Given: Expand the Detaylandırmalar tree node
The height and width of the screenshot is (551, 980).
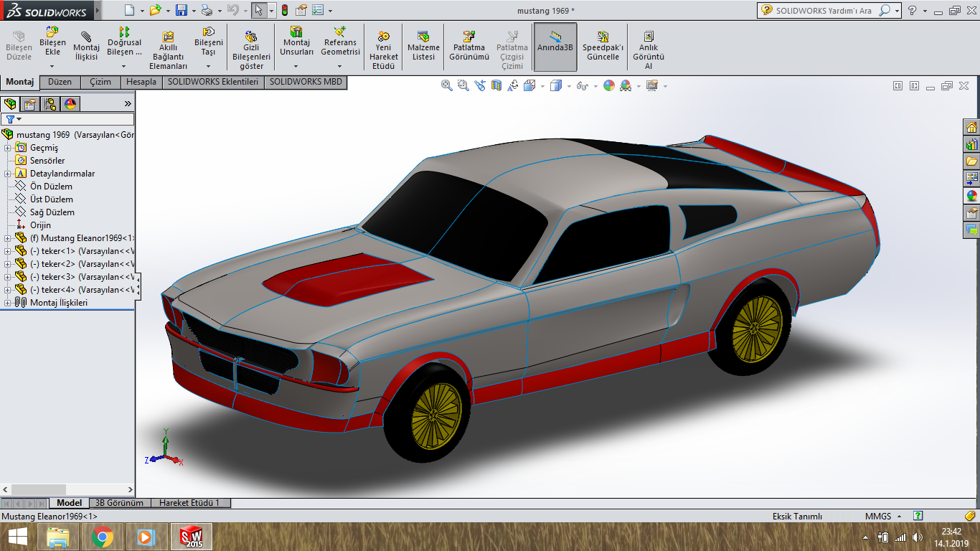Looking at the screenshot, I should point(7,174).
